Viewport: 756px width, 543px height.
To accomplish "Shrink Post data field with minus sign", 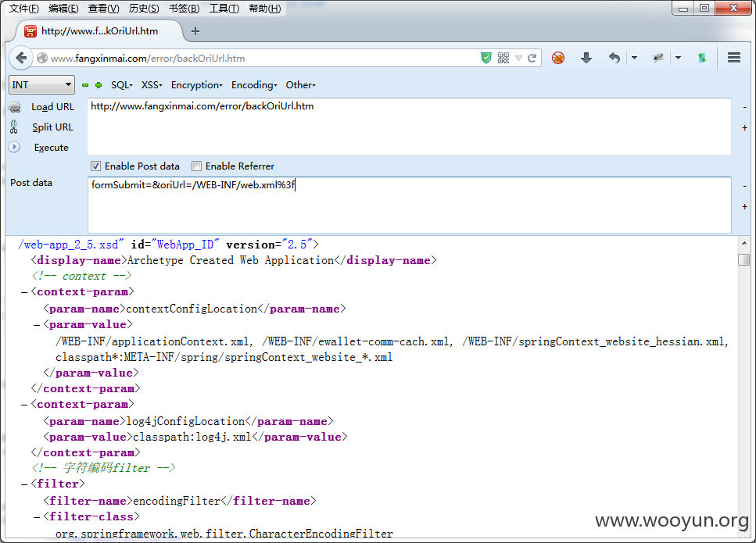I will 744,186.
